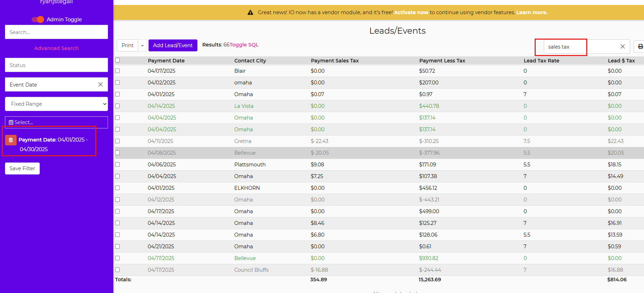This screenshot has width=644, height=293.
Task: Click the Learn more link in the banner
Action: [x=532, y=12]
